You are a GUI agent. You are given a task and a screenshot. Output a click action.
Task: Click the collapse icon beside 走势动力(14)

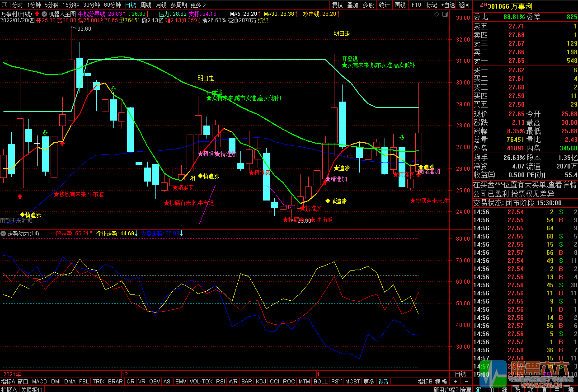pos(3,234)
